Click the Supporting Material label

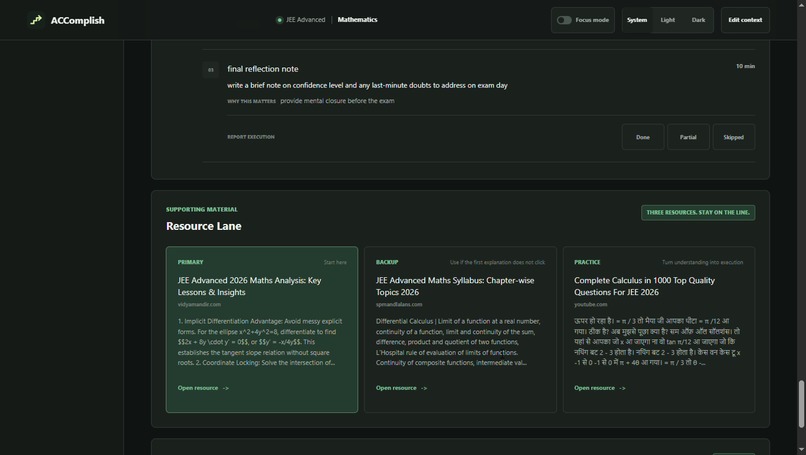pyautogui.click(x=202, y=210)
